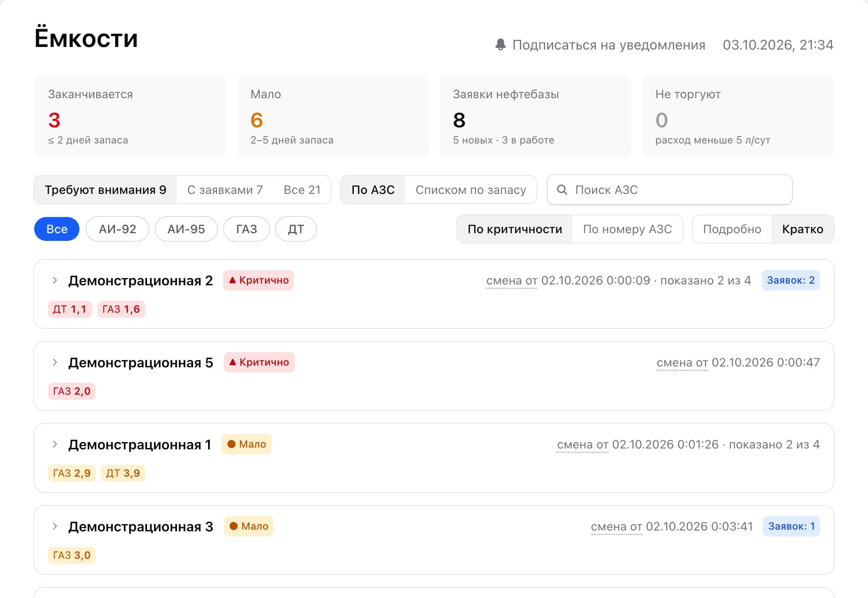Screen dimensions: 868x598
Task: Select the По АЗС grouping tab
Action: [x=373, y=190]
